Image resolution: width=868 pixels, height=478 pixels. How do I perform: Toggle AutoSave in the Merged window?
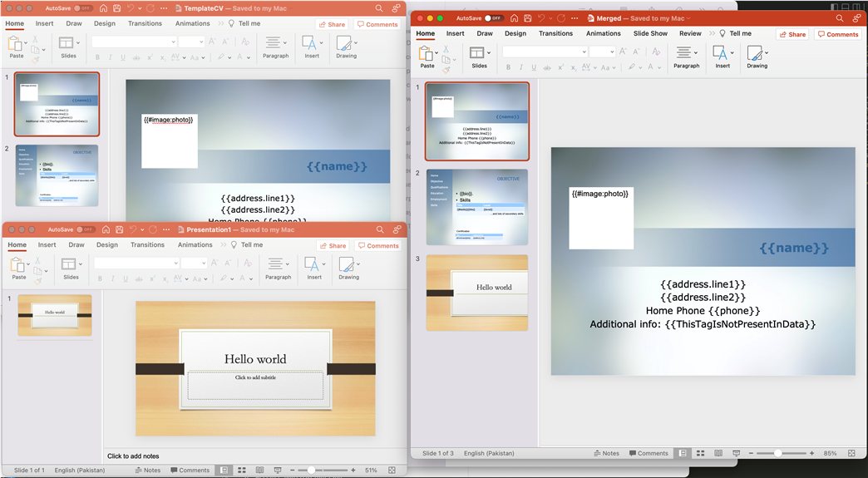pos(493,18)
